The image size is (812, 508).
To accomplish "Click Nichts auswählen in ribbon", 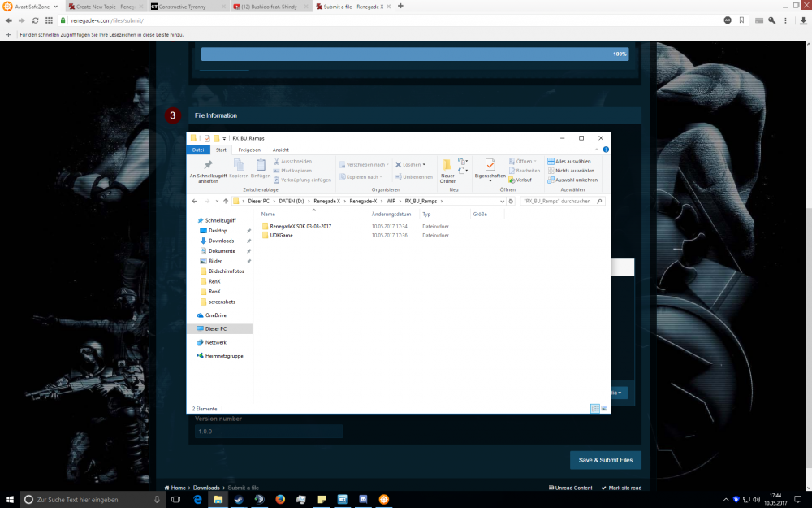I will point(571,171).
